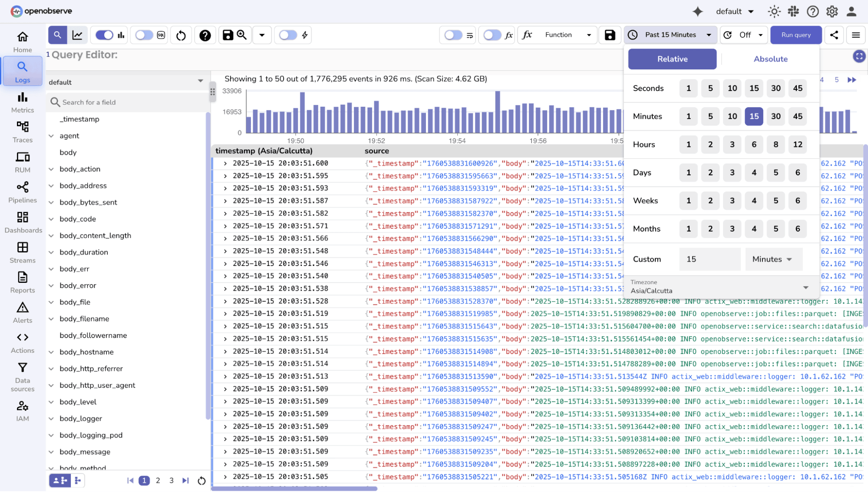Open Metrics section from the sidebar
Screen dimensions: 868x492
point(22,103)
